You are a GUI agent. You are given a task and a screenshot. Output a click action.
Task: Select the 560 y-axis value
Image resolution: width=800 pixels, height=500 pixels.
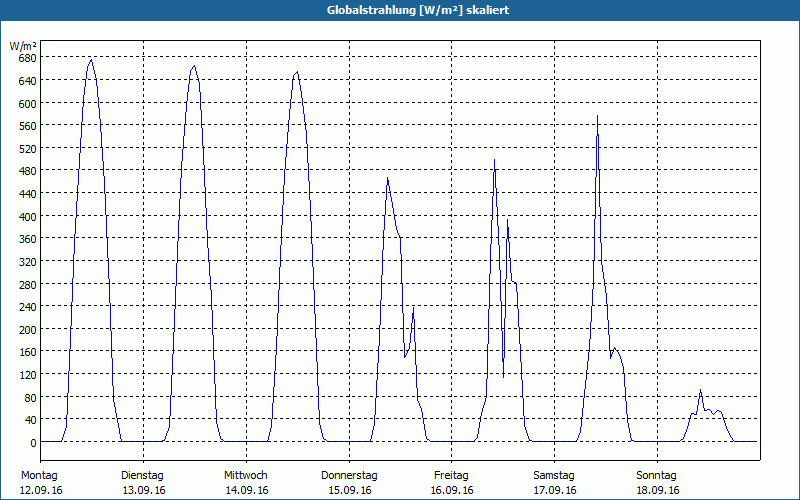click(27, 126)
